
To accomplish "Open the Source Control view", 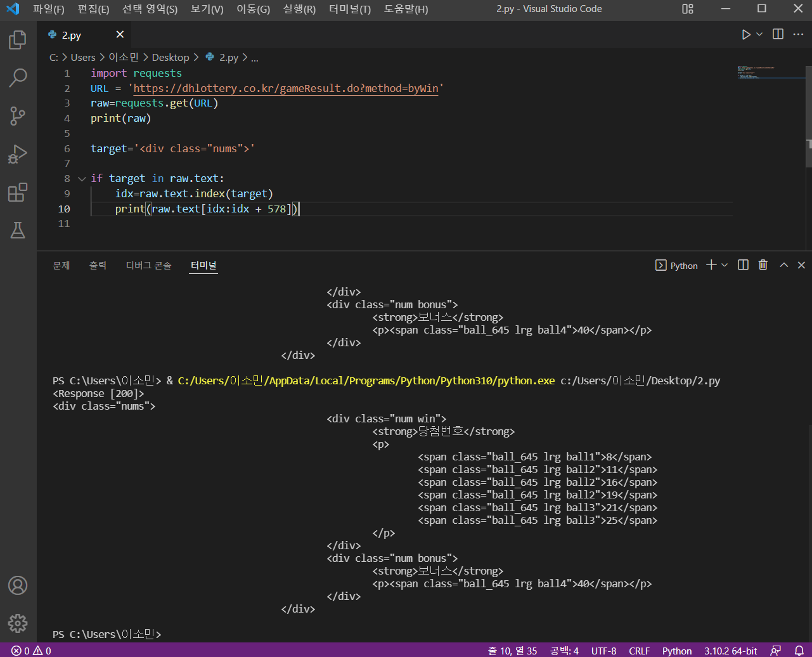I will coord(18,116).
